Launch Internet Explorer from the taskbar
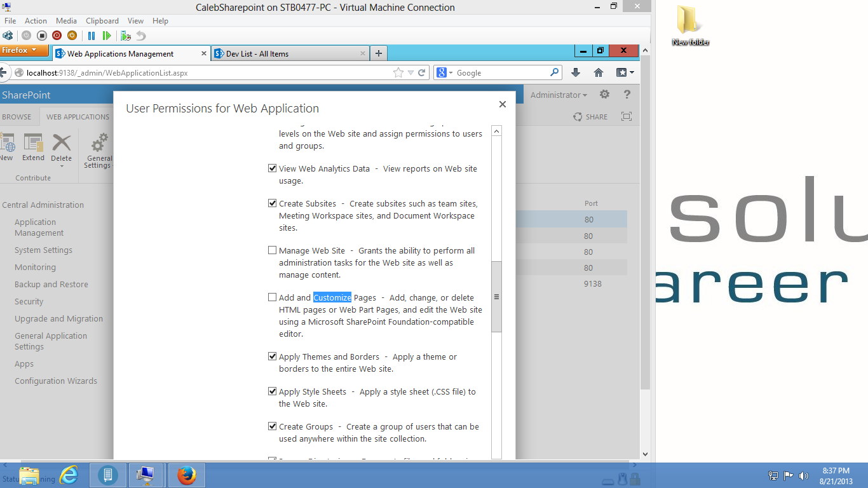Image resolution: width=868 pixels, height=488 pixels. point(69,475)
